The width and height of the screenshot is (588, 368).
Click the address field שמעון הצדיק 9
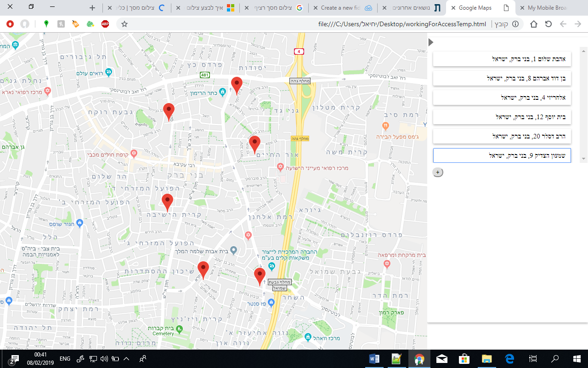click(x=502, y=155)
